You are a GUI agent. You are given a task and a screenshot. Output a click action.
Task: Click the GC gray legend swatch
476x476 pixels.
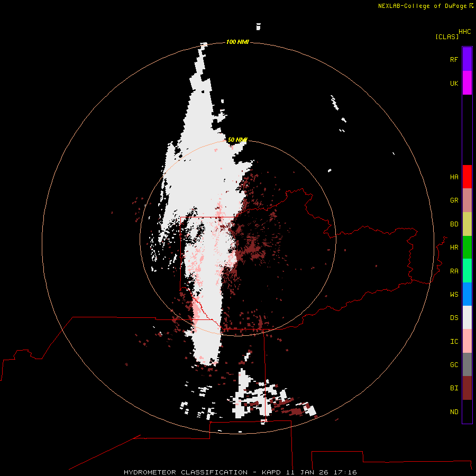(467, 364)
